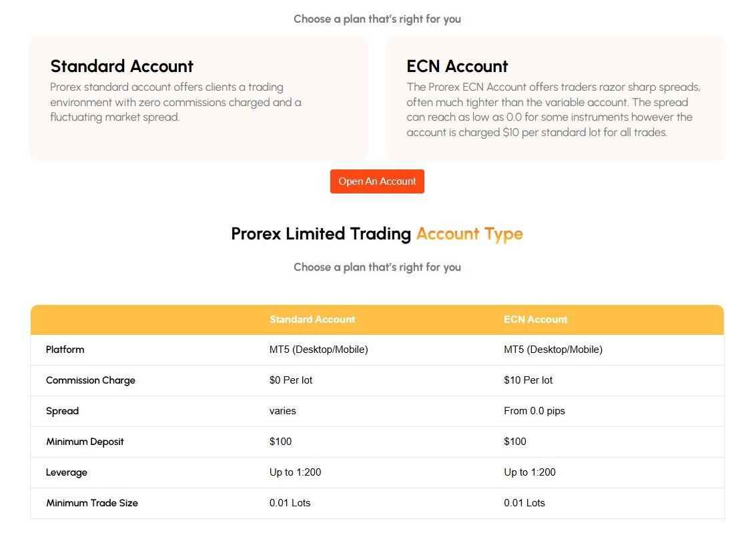The image size is (756, 533).
Task: Click the Minimum Deposit row label
Action: click(85, 442)
